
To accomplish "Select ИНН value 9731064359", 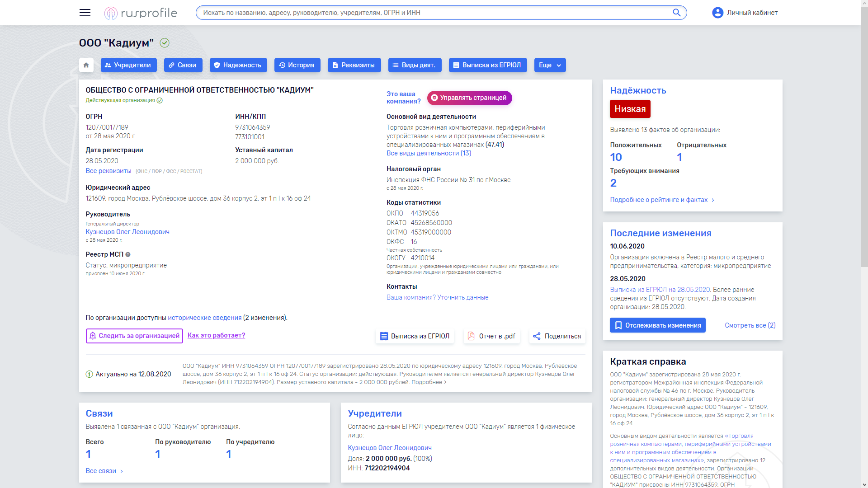I will pyautogui.click(x=252, y=127).
